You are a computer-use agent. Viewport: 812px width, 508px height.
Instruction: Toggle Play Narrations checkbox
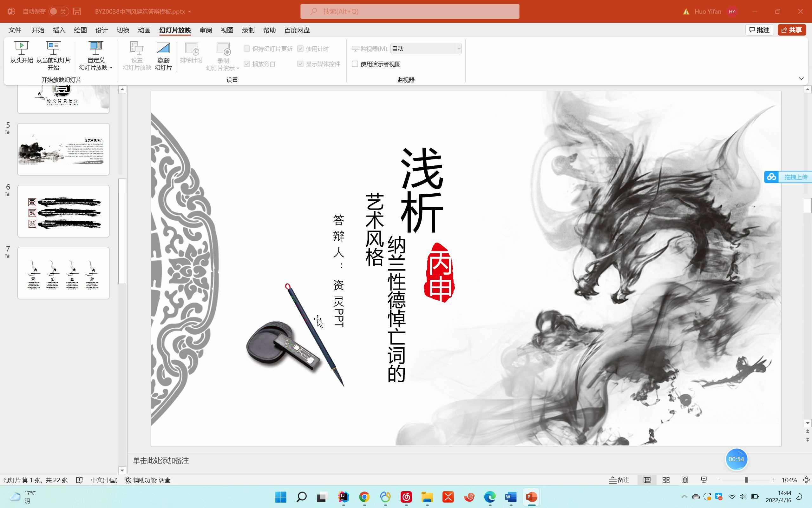[x=247, y=64]
